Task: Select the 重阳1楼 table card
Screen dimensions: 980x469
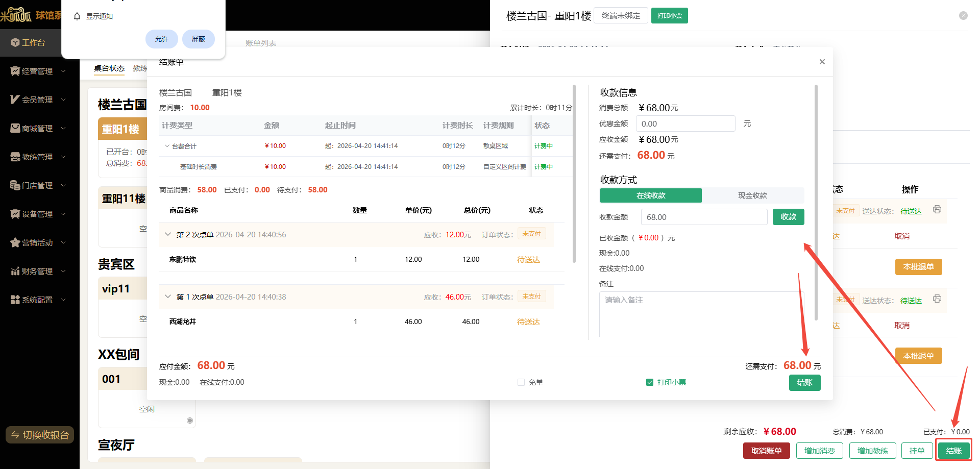Action: 122,147
